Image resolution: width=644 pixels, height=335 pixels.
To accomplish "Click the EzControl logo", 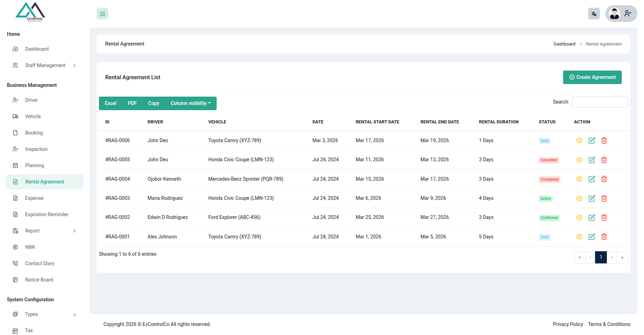I will [x=31, y=12].
